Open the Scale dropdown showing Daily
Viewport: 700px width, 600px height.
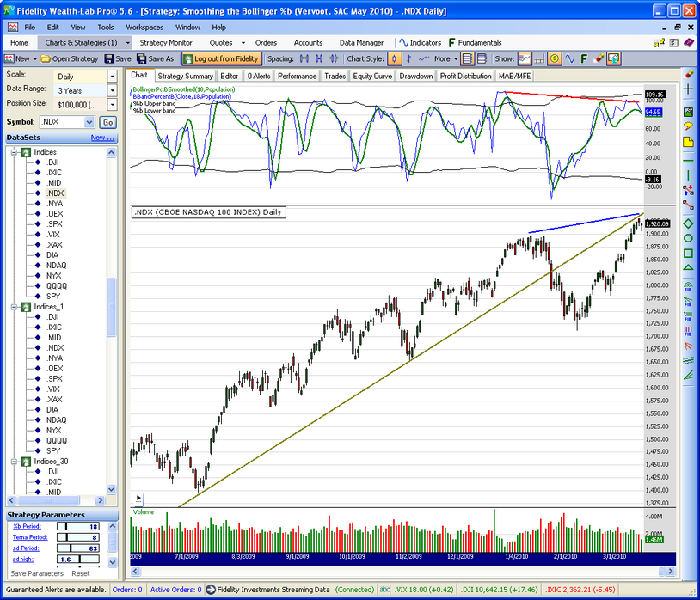pos(112,76)
